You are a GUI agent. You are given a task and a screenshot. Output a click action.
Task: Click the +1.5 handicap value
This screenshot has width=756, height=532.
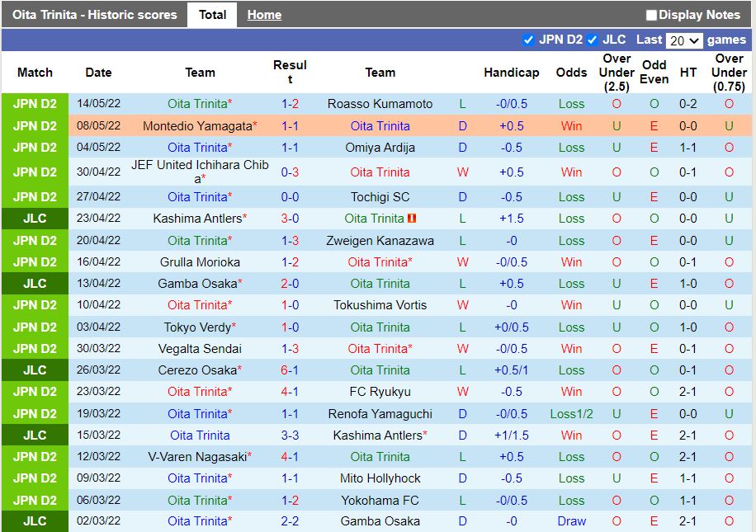[512, 219]
